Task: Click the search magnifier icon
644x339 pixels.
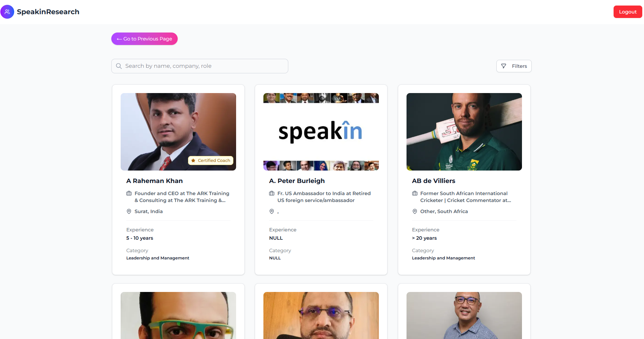Action: tap(119, 66)
